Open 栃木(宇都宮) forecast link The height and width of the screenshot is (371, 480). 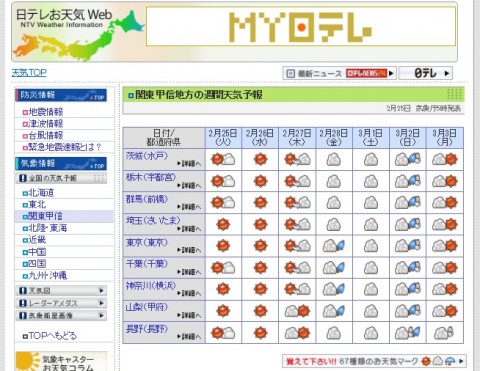[x=151, y=177]
